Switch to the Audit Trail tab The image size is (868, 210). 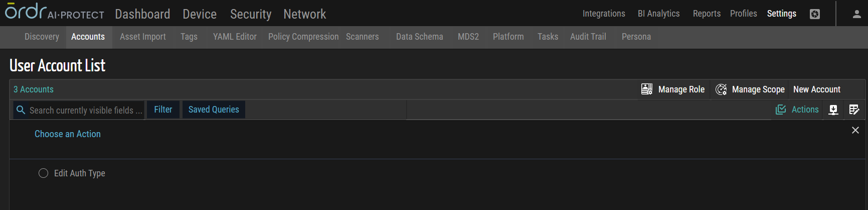pos(588,37)
